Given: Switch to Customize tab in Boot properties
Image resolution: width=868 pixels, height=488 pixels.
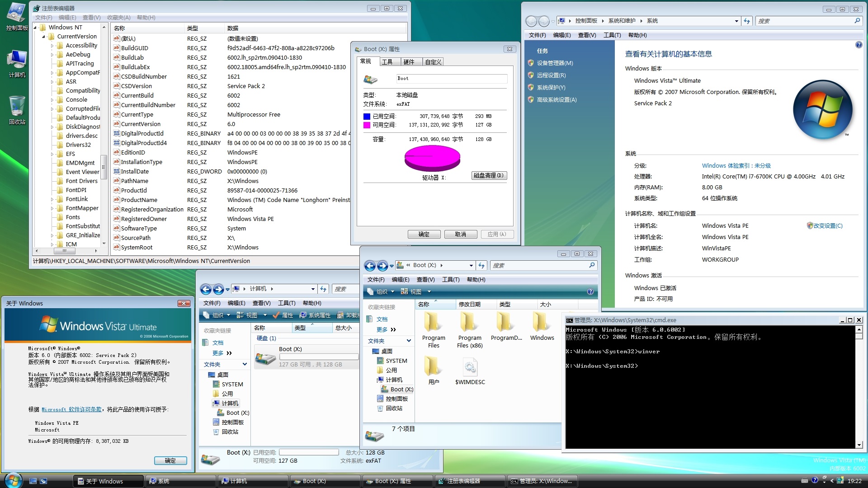Looking at the screenshot, I should pyautogui.click(x=433, y=62).
